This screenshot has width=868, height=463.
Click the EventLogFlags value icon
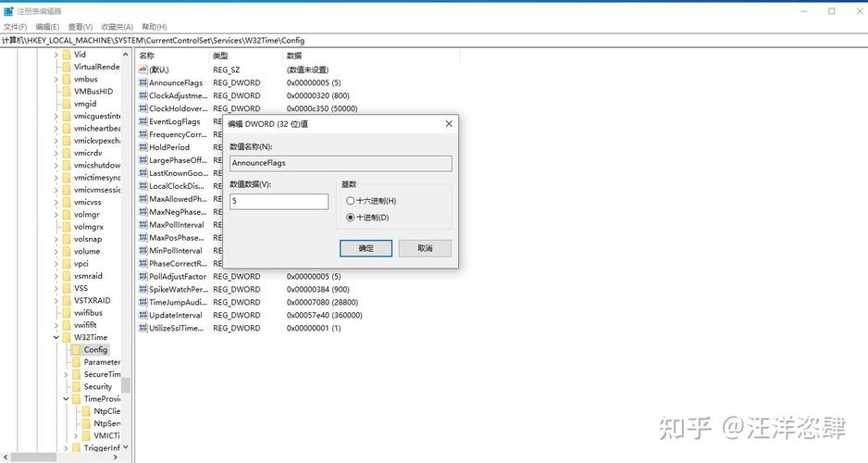[143, 121]
